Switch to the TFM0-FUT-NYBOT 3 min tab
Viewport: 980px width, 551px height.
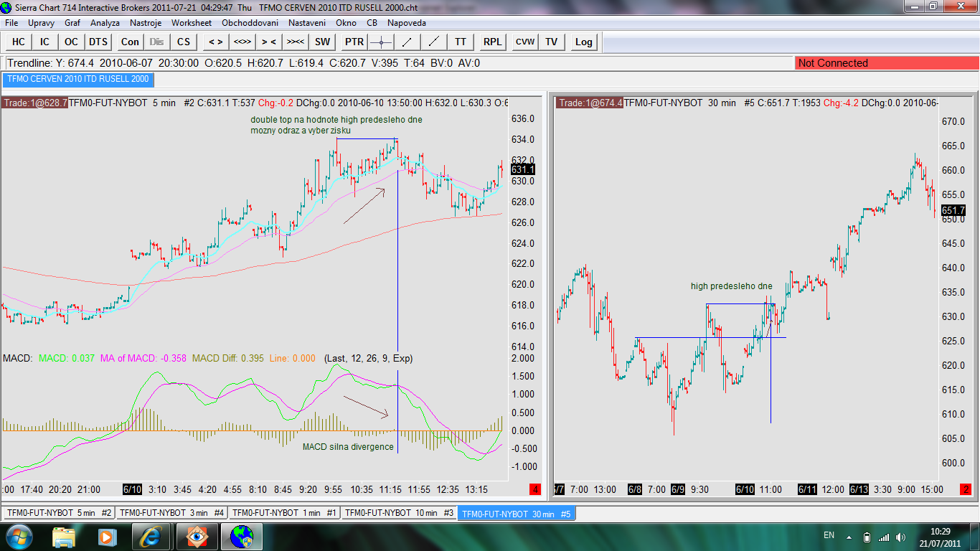coord(171,513)
